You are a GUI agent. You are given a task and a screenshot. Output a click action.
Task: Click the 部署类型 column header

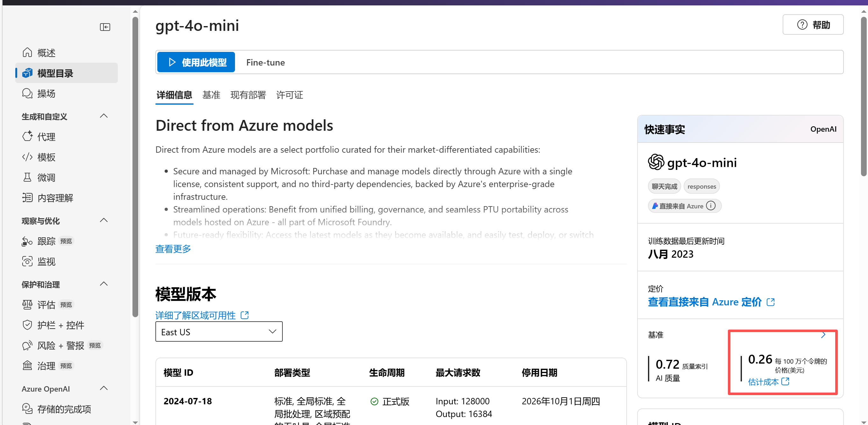coord(292,373)
